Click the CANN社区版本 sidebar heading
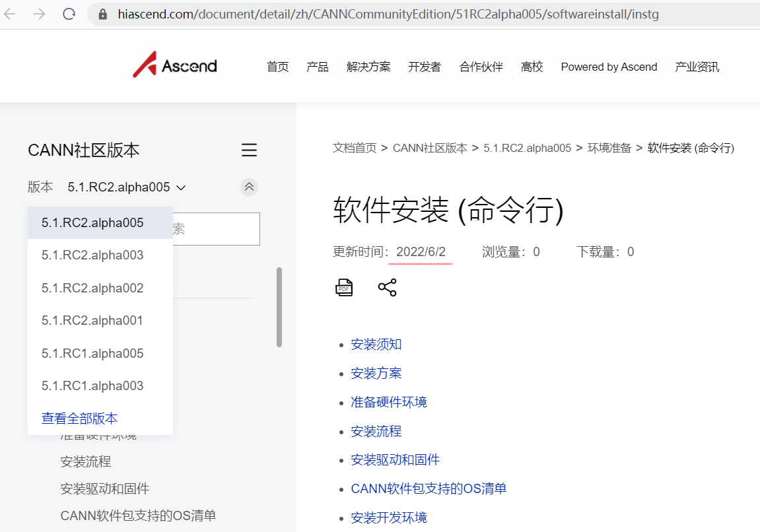Screen dimensions: 760x532 (x=84, y=150)
